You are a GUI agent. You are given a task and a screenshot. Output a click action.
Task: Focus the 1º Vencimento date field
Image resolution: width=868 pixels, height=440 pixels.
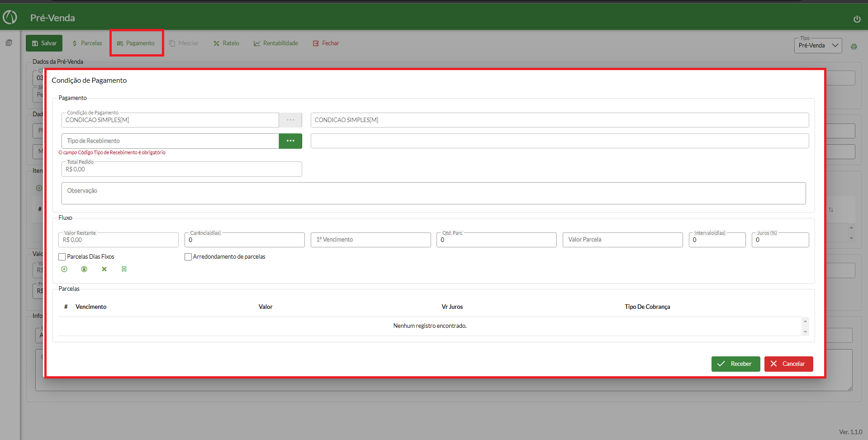(370, 240)
